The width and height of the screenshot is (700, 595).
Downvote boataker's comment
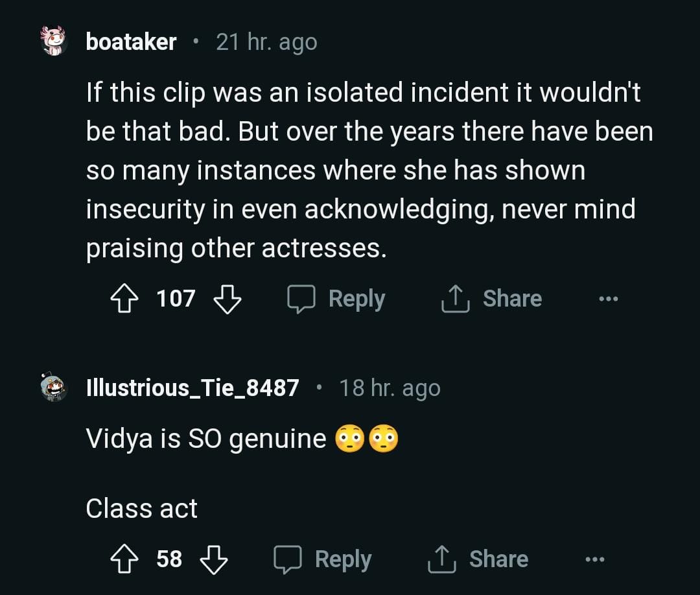pyautogui.click(x=227, y=299)
